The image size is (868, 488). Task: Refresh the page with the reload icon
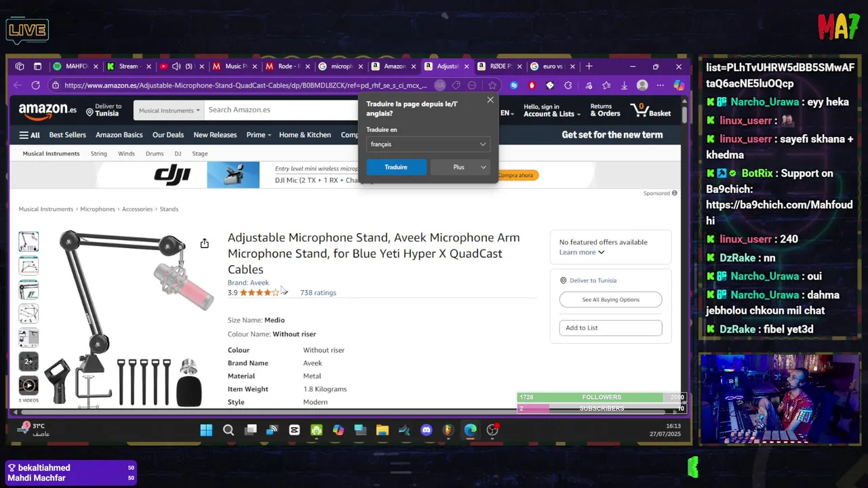35,85
